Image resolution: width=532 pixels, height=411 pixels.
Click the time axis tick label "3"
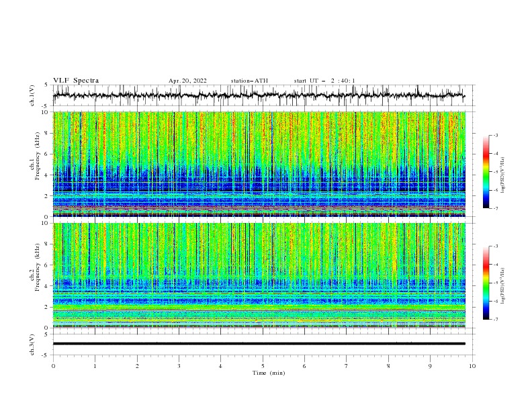[179, 366]
